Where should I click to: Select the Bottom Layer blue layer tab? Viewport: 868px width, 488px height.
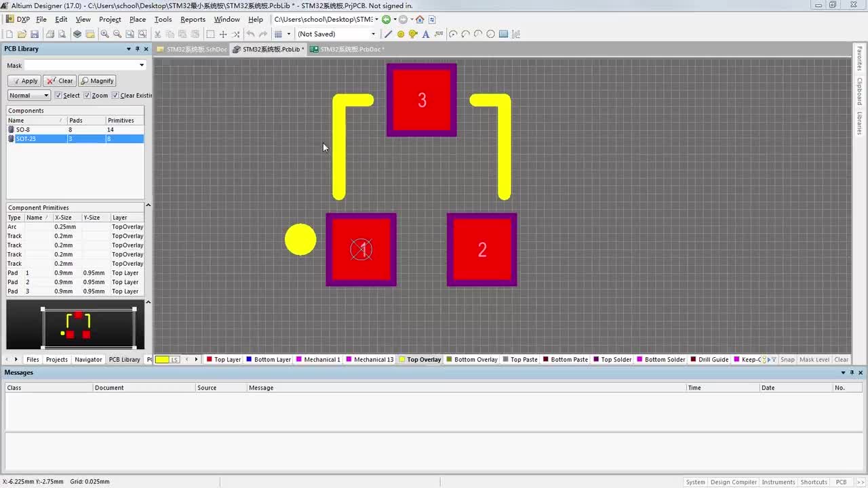(269, 359)
